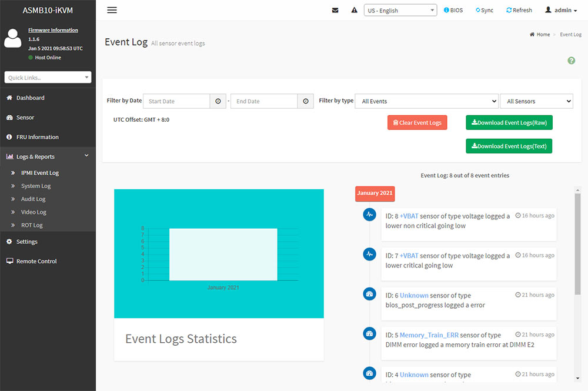The height and width of the screenshot is (391, 588).
Task: Open the US - English language dropdown
Action: [400, 10]
